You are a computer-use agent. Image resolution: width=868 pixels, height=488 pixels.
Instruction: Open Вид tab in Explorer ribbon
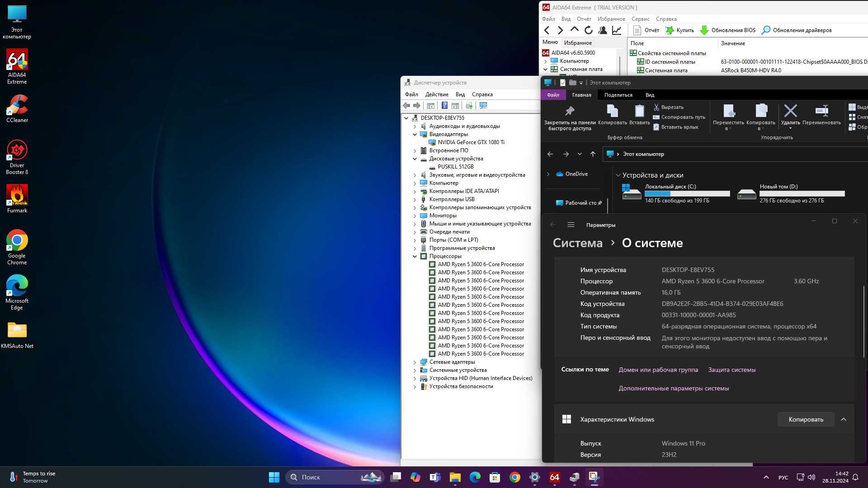click(x=650, y=95)
